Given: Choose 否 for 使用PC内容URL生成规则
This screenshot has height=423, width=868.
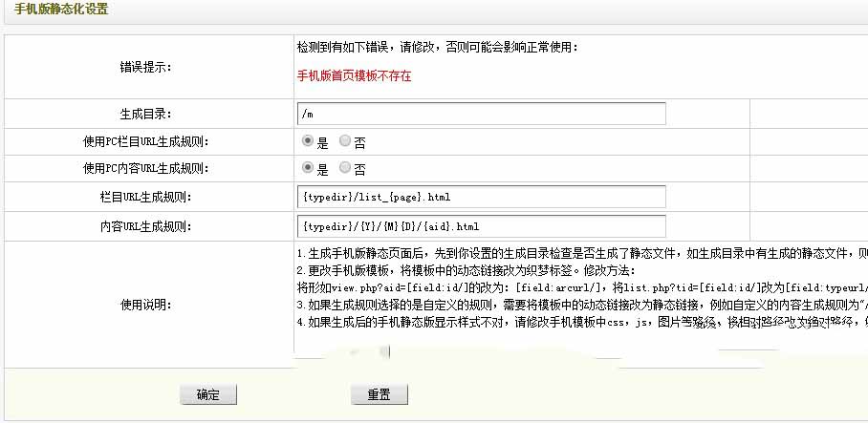Looking at the screenshot, I should click(345, 168).
